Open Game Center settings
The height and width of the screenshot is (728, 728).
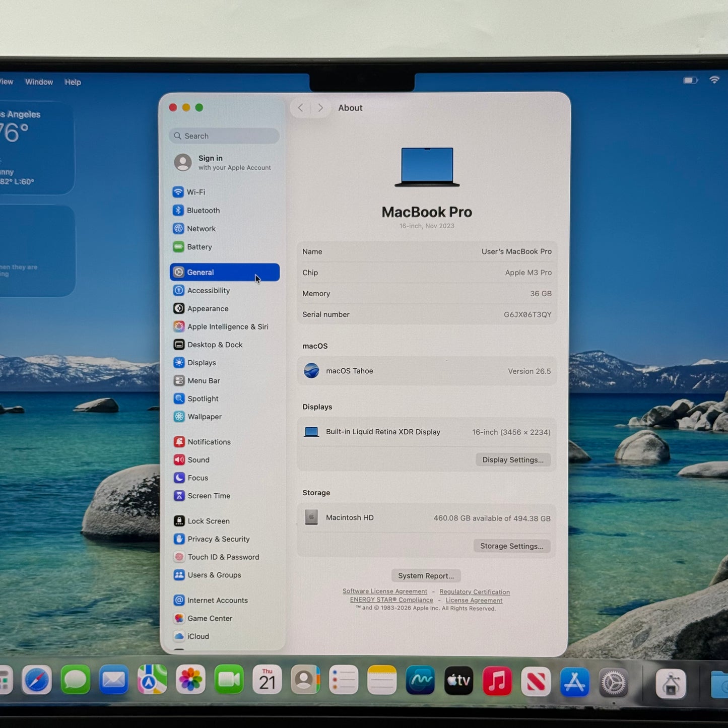click(224, 618)
